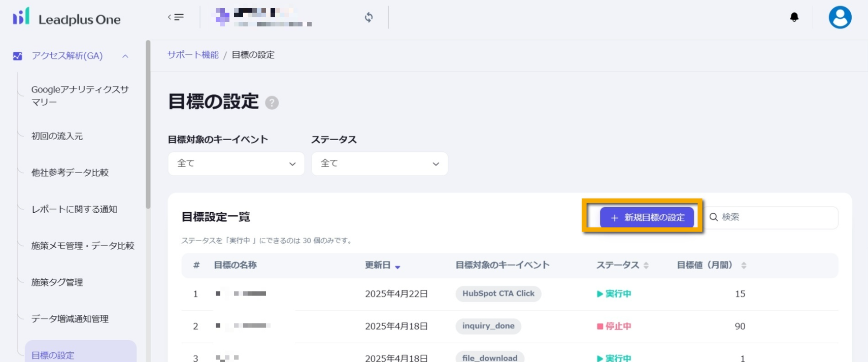Focus the 検索 input field

tap(777, 217)
